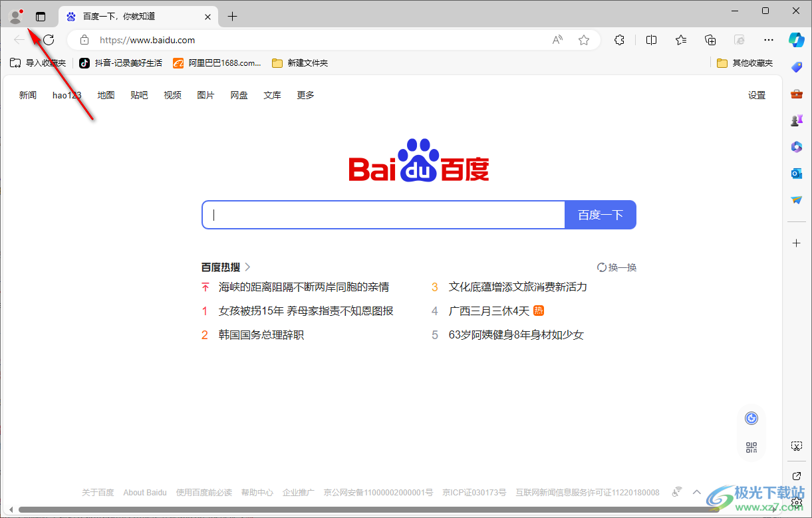Image resolution: width=812 pixels, height=518 pixels.
Task: Expand the 新建文件夹 bookmark folder
Action: tap(300, 63)
